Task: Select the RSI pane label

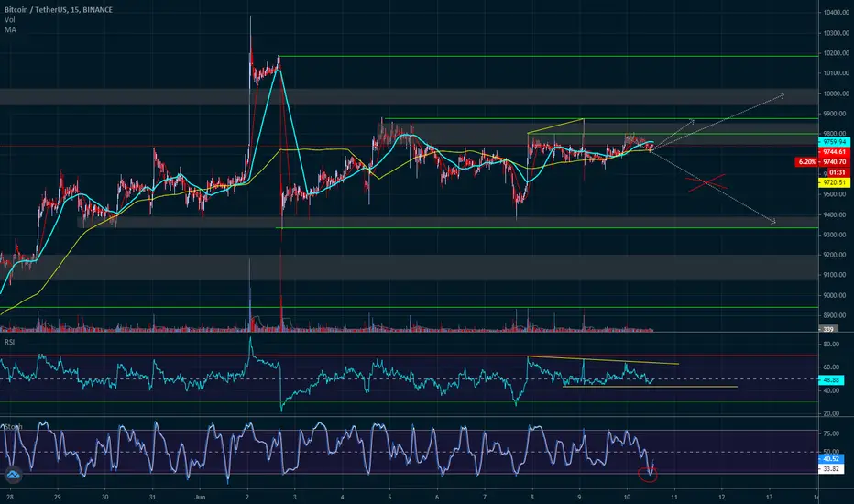Action: pos(10,342)
